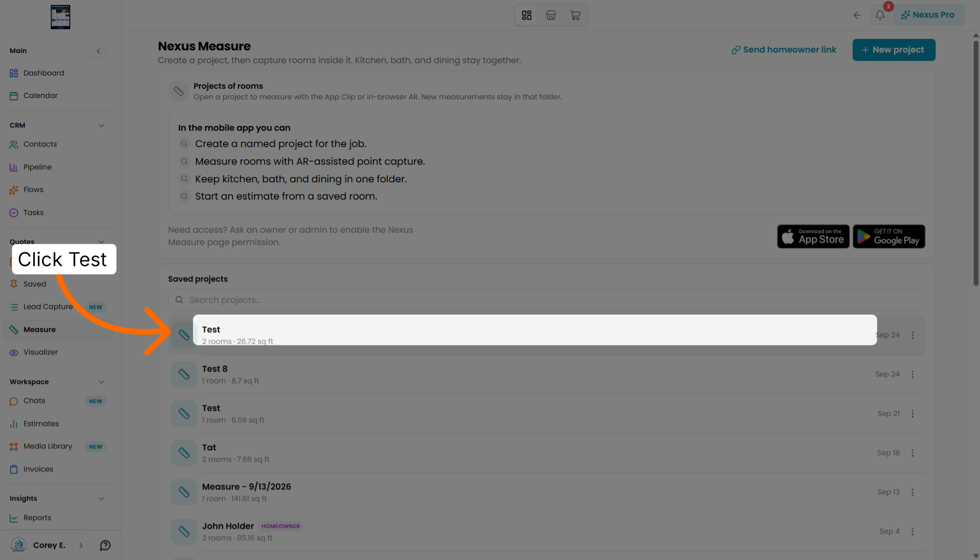Click the New project button

[893, 50]
